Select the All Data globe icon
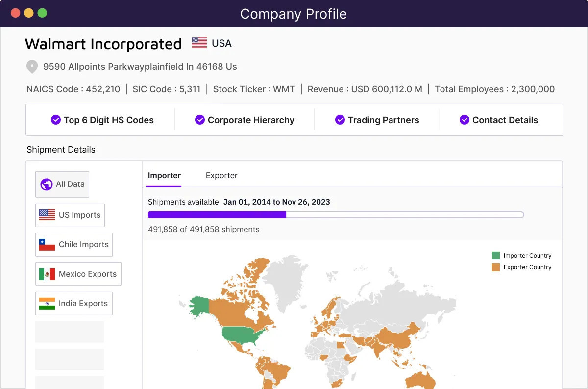 click(x=46, y=184)
